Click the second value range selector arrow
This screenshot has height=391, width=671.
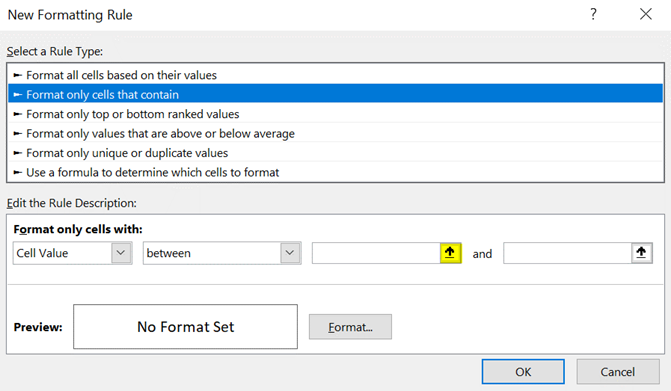coord(641,253)
